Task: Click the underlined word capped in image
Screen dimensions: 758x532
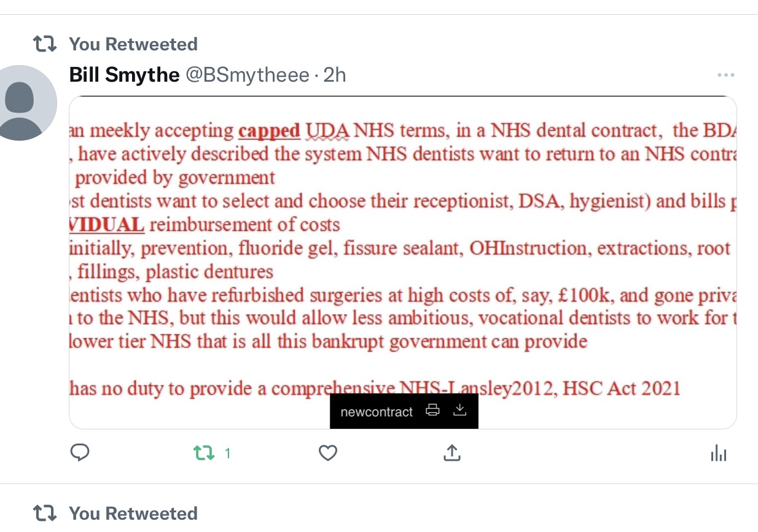Action: pyautogui.click(x=269, y=131)
